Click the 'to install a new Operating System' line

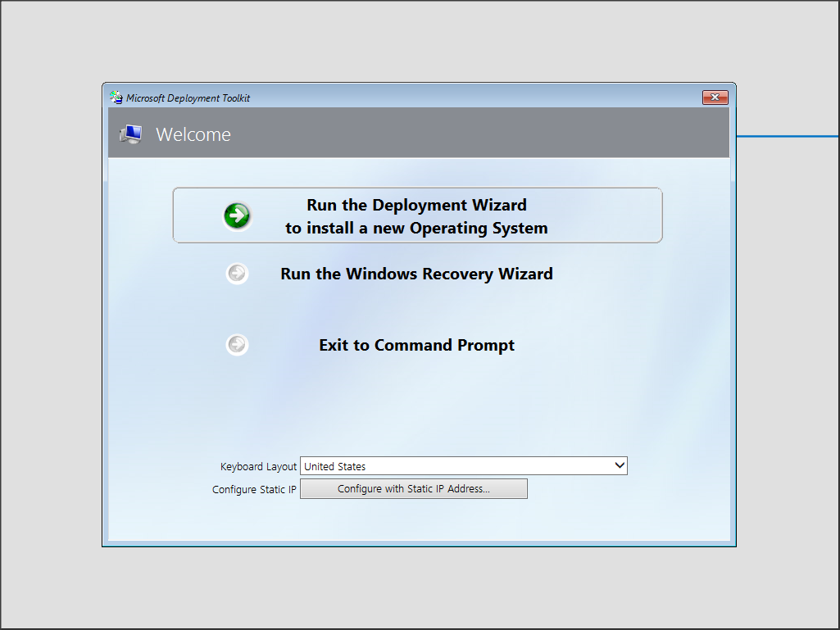pos(416,228)
